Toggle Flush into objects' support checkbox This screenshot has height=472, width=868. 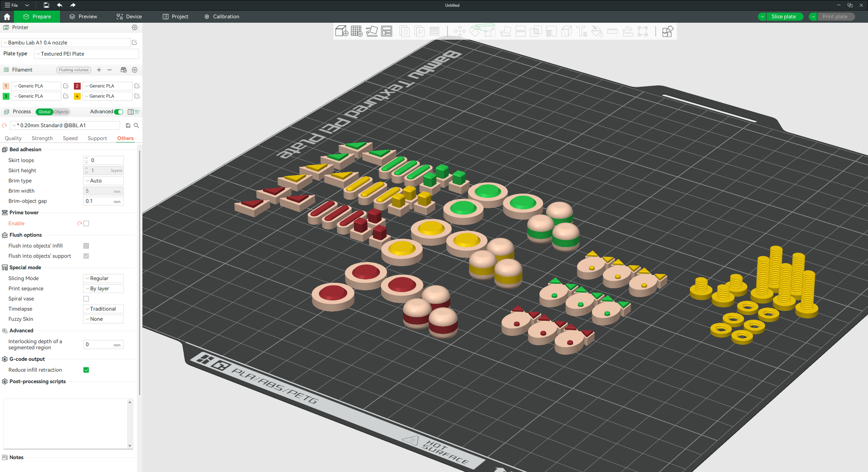pos(86,256)
